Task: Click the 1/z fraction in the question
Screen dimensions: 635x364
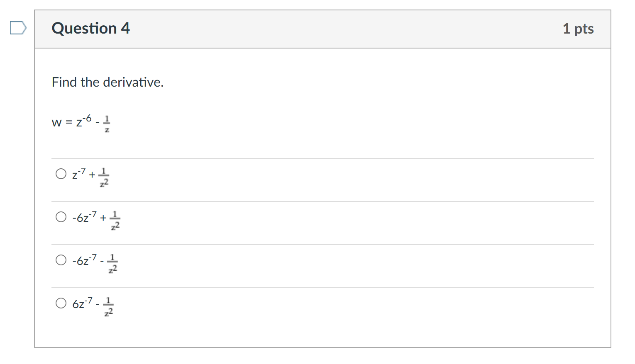Action: [107, 124]
